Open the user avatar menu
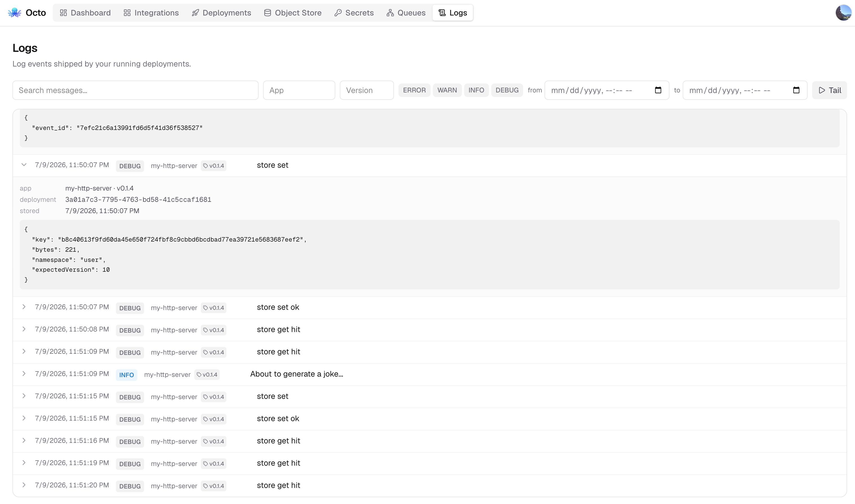Viewport: 855px width, 504px height. [x=843, y=13]
